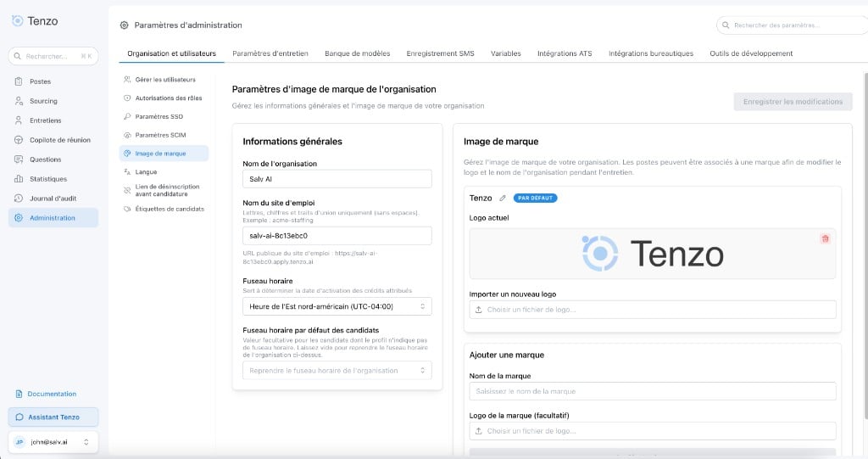Click the Documentation file icon

click(19, 394)
